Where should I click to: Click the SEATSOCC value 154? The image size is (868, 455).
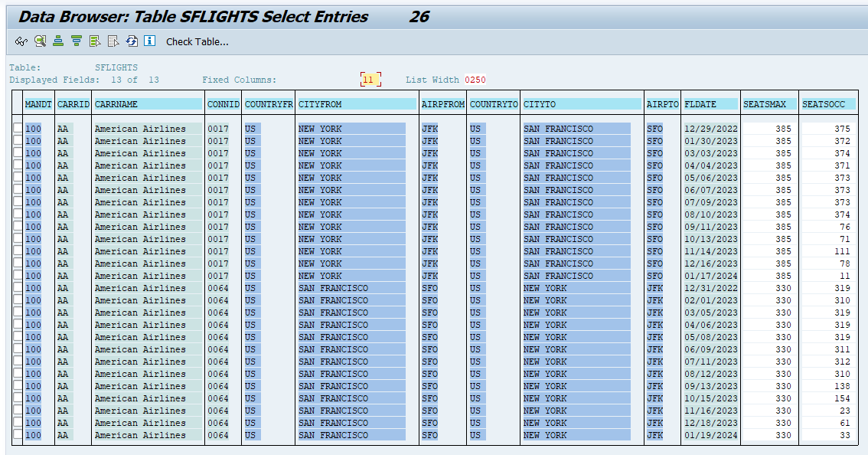tap(842, 398)
